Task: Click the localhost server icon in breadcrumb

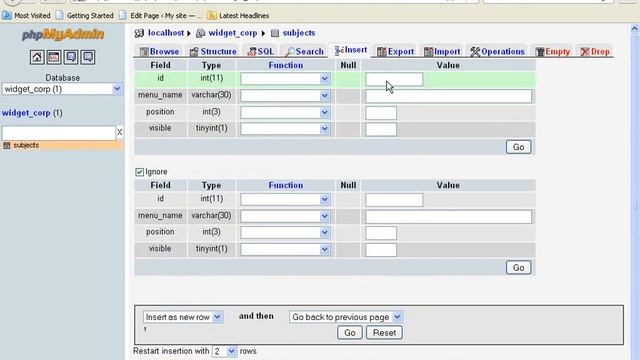Action: pos(139,33)
